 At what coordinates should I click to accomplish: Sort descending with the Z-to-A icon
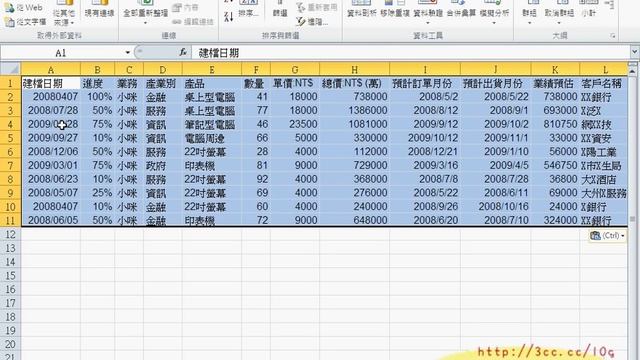pos(229,16)
